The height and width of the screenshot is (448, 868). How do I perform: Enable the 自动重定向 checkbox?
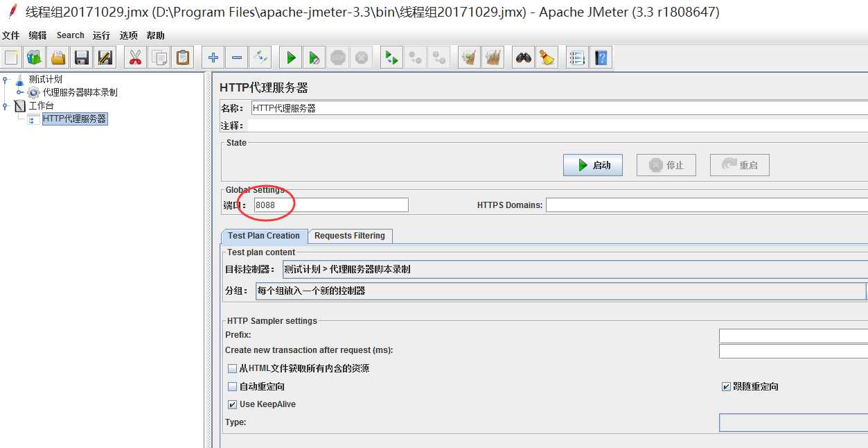[x=232, y=386]
